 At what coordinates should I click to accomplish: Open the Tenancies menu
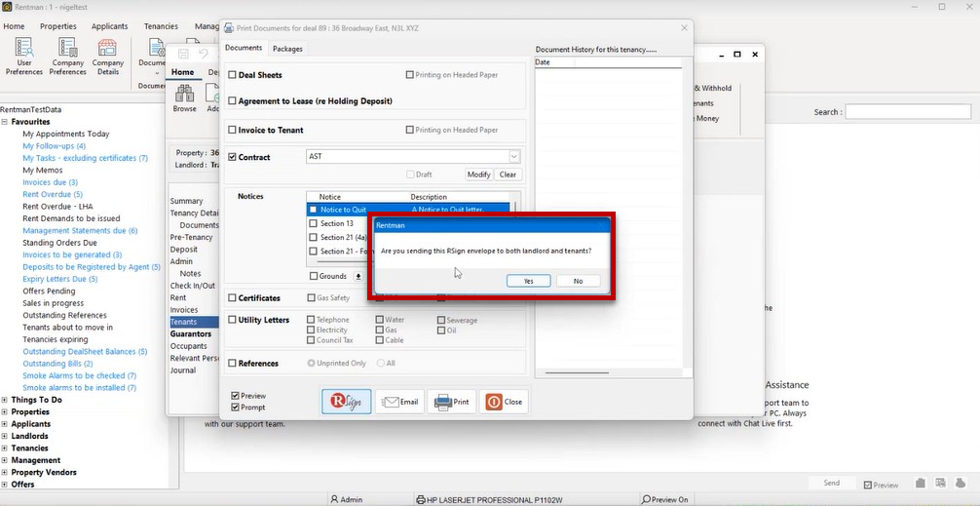[161, 26]
